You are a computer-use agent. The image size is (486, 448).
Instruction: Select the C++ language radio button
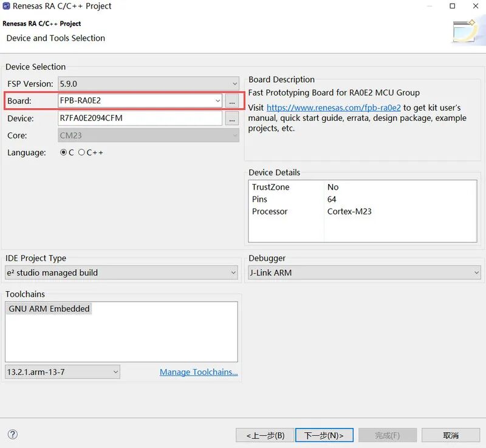tap(81, 152)
